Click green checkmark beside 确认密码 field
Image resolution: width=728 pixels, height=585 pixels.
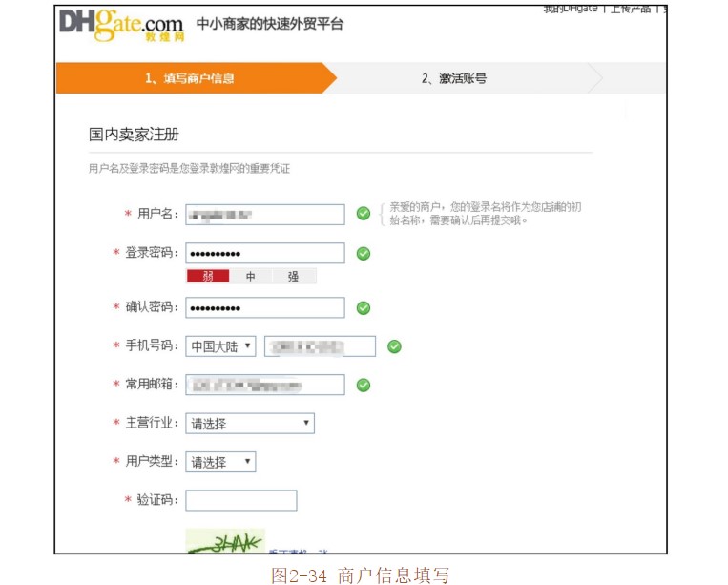point(364,307)
